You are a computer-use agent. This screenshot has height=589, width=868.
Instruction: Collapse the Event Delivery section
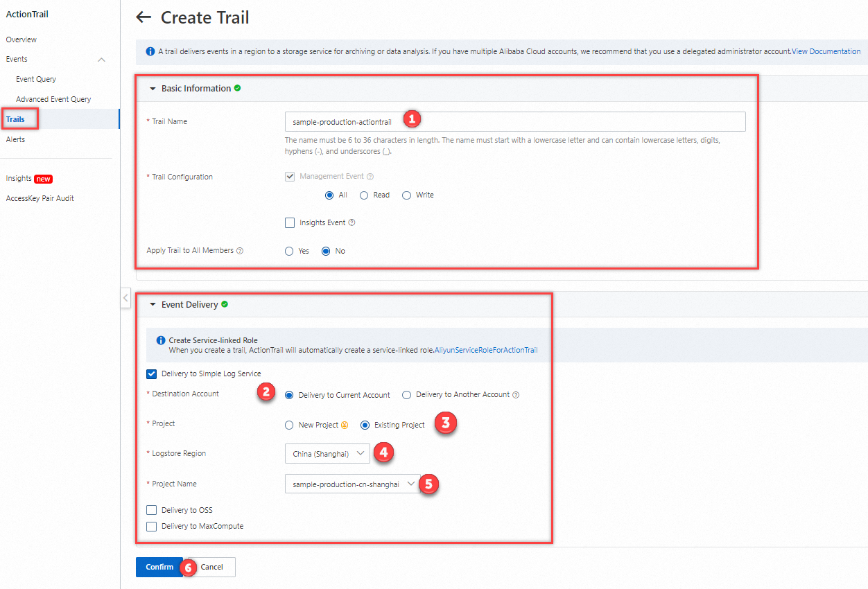[153, 305]
